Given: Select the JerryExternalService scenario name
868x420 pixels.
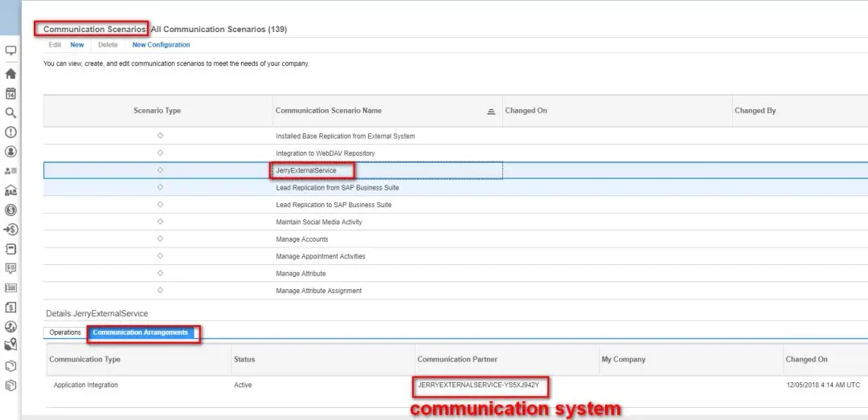Looking at the screenshot, I should click(306, 170).
